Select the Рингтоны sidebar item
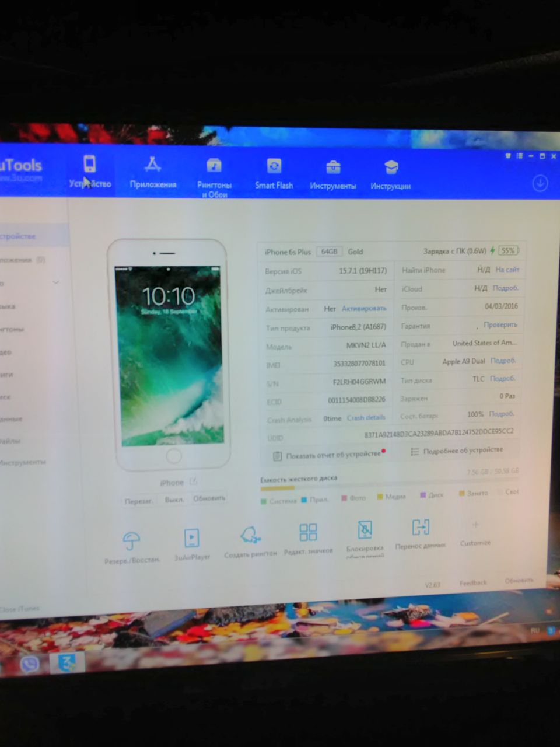Image resolution: width=560 pixels, height=747 pixels. pos(12,329)
